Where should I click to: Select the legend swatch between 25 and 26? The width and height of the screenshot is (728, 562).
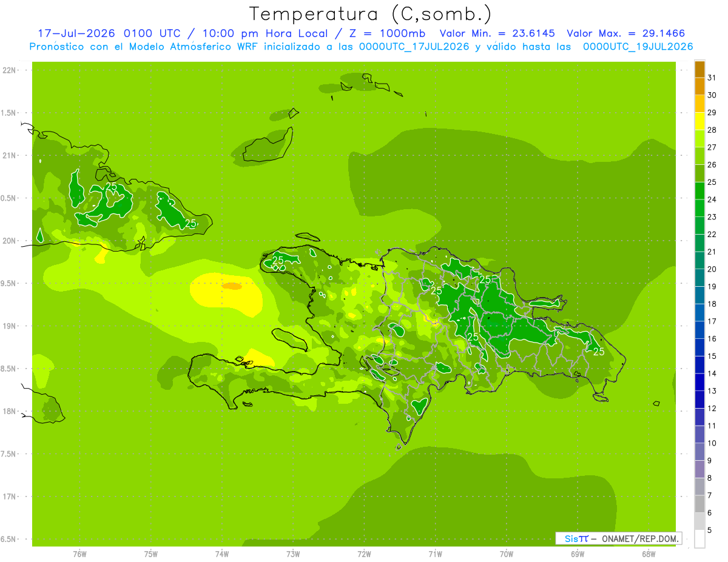pyautogui.click(x=699, y=173)
